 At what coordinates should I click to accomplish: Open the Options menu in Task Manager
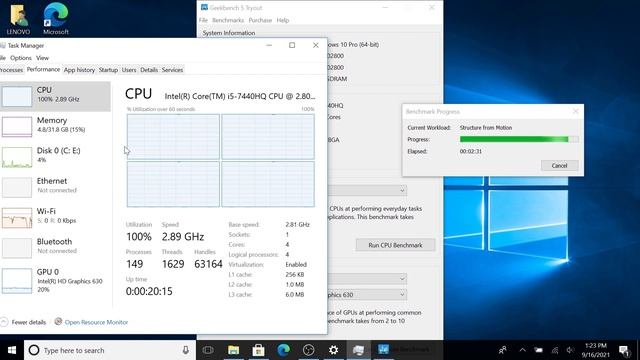tap(21, 58)
